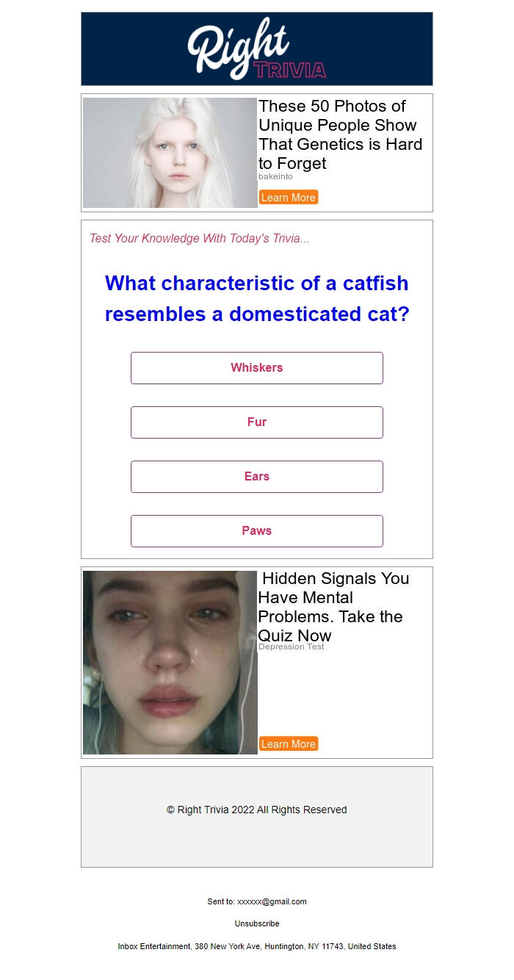Click the xxxxxx@gmail.com email address
Screen dimensions: 514x980
coord(272,901)
